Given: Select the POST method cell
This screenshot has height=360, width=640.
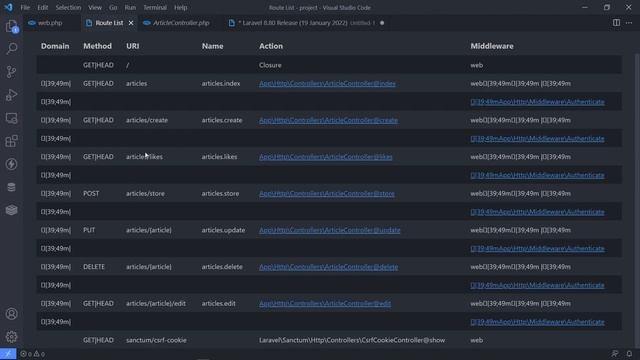Looking at the screenshot, I should pyautogui.click(x=91, y=193).
